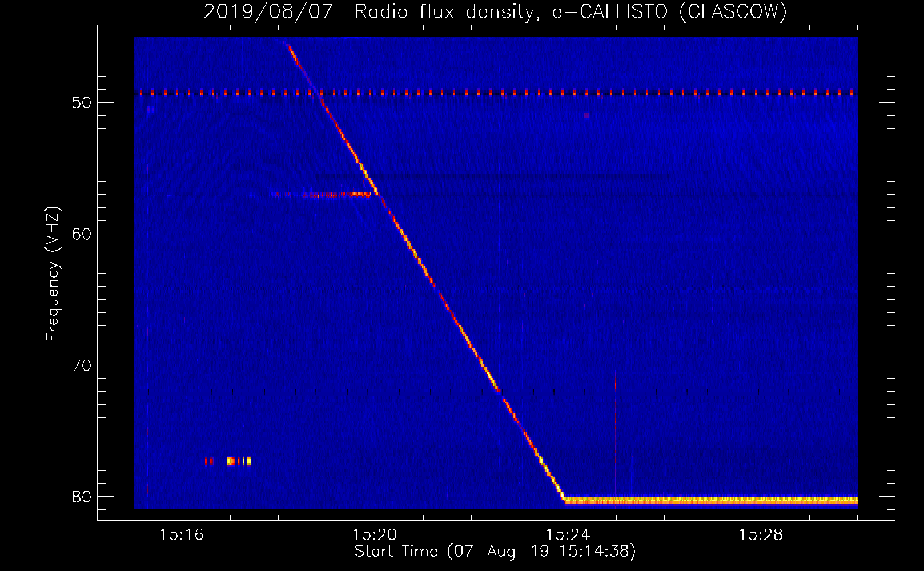Click the 50 frequency tick label
The image size is (924, 571).
82,103
